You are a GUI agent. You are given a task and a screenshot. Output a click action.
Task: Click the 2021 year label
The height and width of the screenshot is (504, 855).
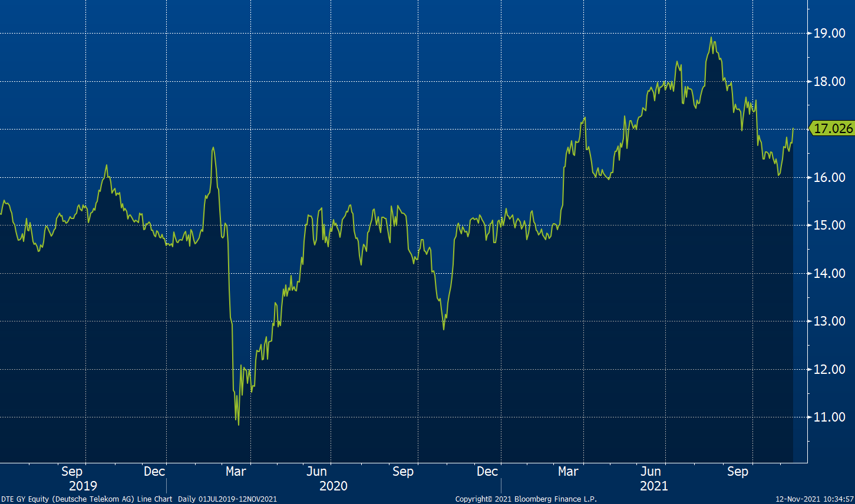(654, 486)
